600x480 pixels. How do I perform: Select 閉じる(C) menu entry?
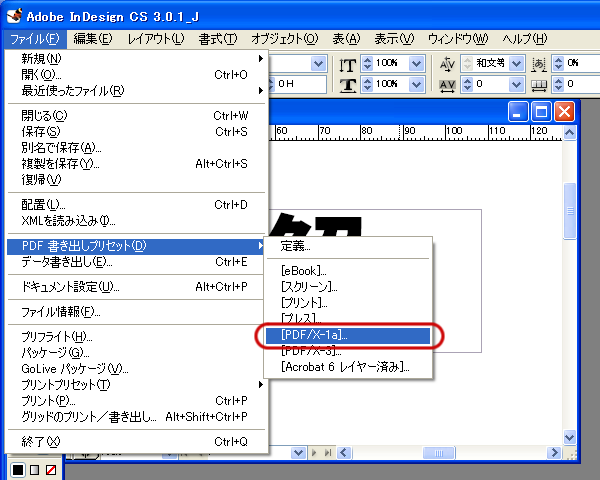[136, 116]
